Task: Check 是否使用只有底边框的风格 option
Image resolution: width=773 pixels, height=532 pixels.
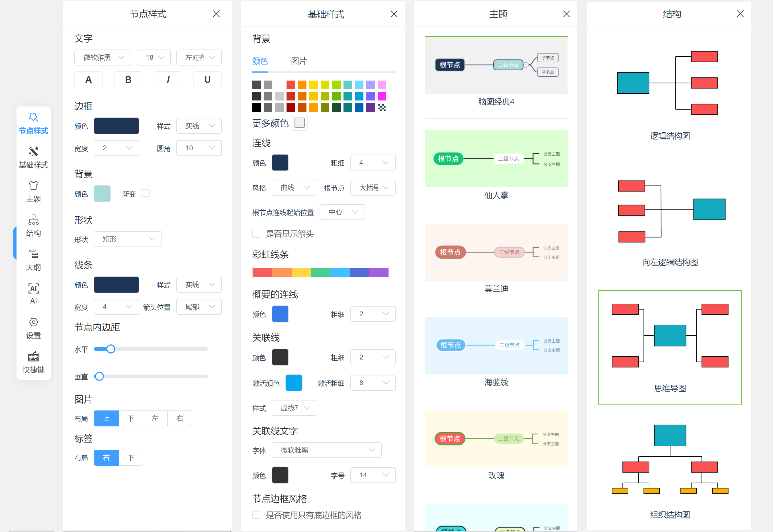Action: pos(256,515)
